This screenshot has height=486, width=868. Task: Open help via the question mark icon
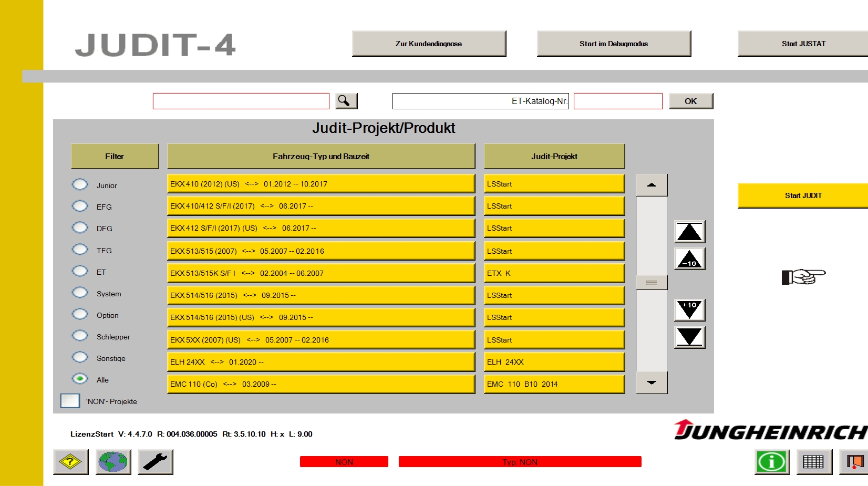pyautogui.click(x=70, y=462)
